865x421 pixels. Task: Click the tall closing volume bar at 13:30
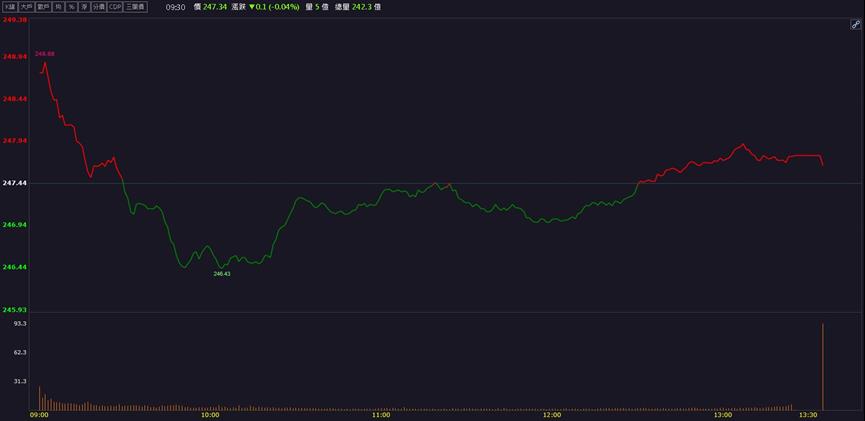point(823,366)
